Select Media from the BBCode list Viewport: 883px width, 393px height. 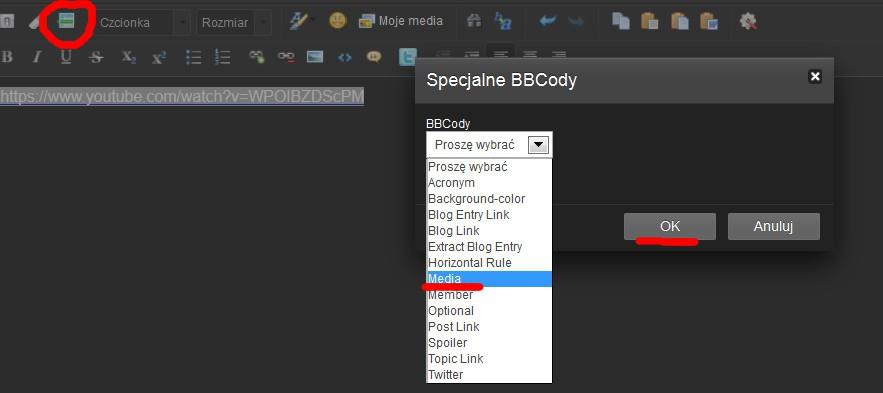(489, 279)
